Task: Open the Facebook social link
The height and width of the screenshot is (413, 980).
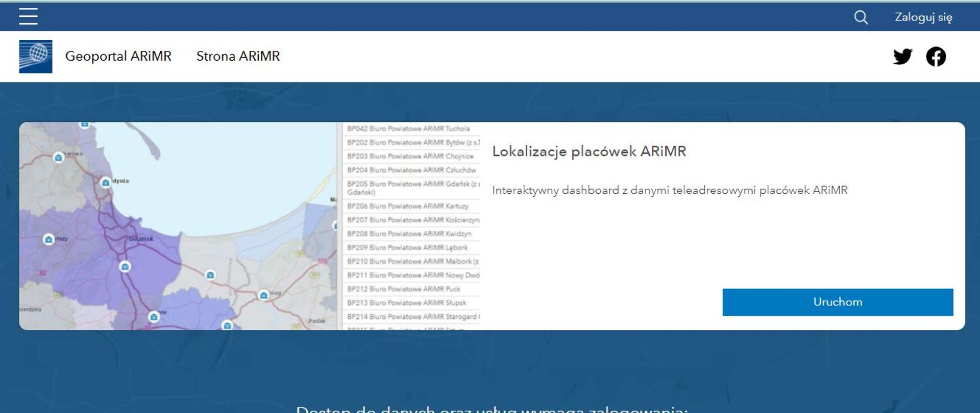Action: click(x=936, y=56)
